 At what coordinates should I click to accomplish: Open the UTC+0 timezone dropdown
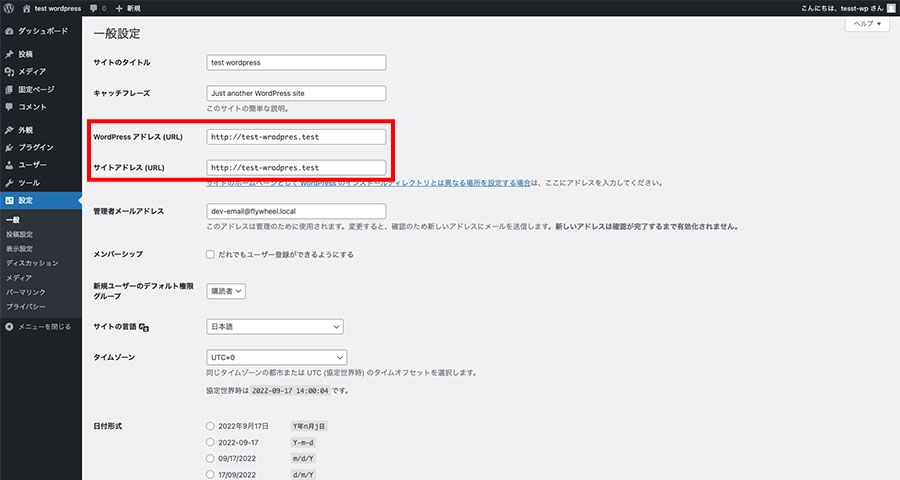click(276, 357)
